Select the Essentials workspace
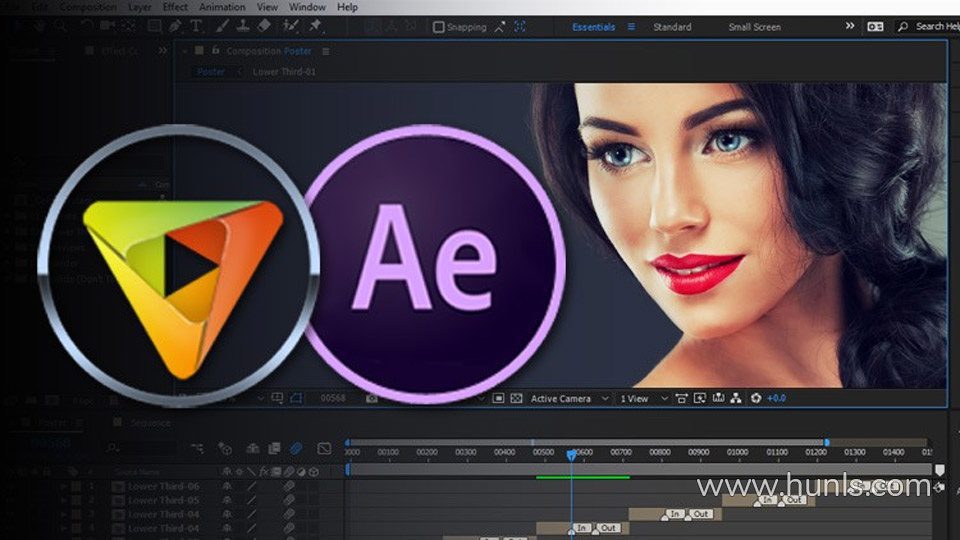This screenshot has height=540, width=960. tap(593, 27)
